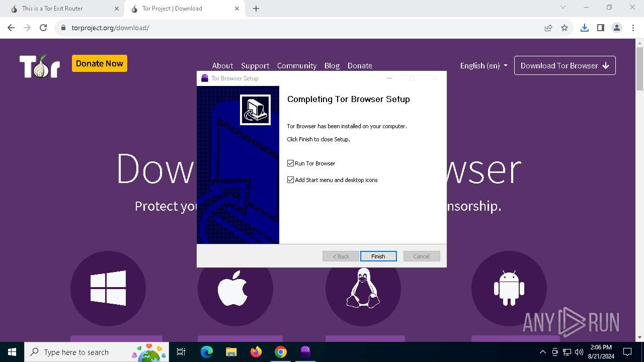The height and width of the screenshot is (362, 644).
Task: Minimize the Tor Browser Setup dialog
Action: click(389, 78)
